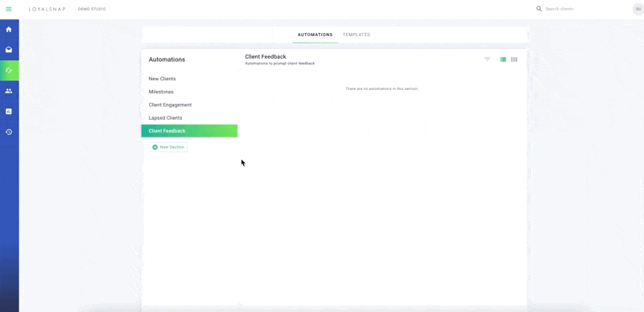The image size is (644, 312).
Task: Click the New Section button
Action: (168, 147)
